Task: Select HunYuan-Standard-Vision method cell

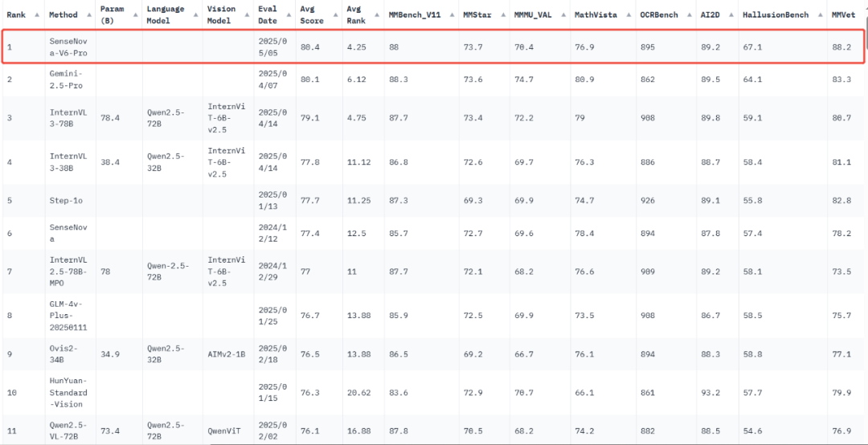Action: [x=68, y=393]
